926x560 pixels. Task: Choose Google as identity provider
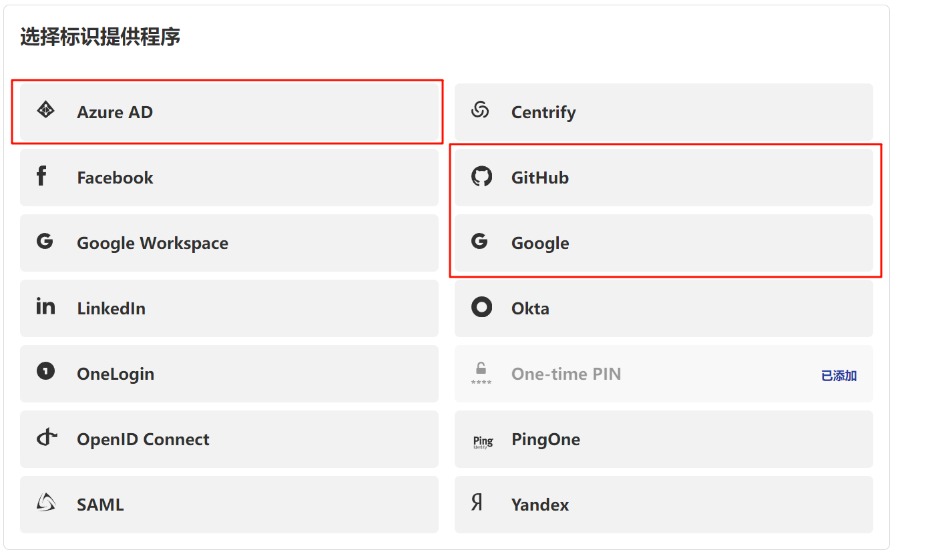[x=540, y=243]
